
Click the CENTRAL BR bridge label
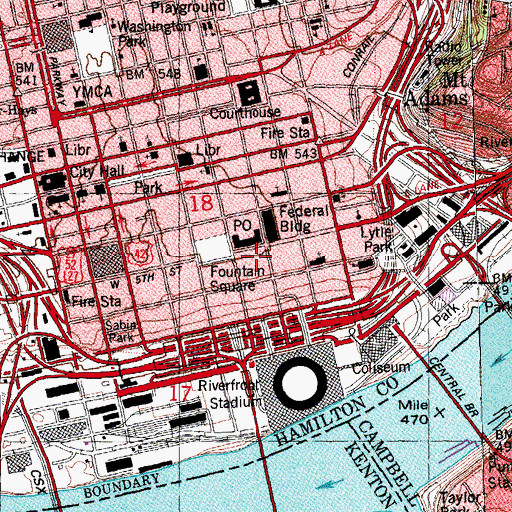point(453,387)
